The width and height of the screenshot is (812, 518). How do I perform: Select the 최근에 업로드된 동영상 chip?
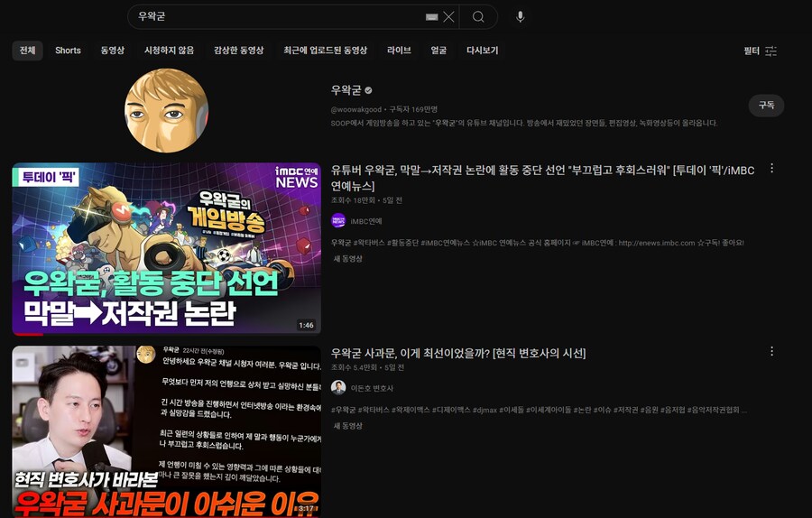pos(325,51)
